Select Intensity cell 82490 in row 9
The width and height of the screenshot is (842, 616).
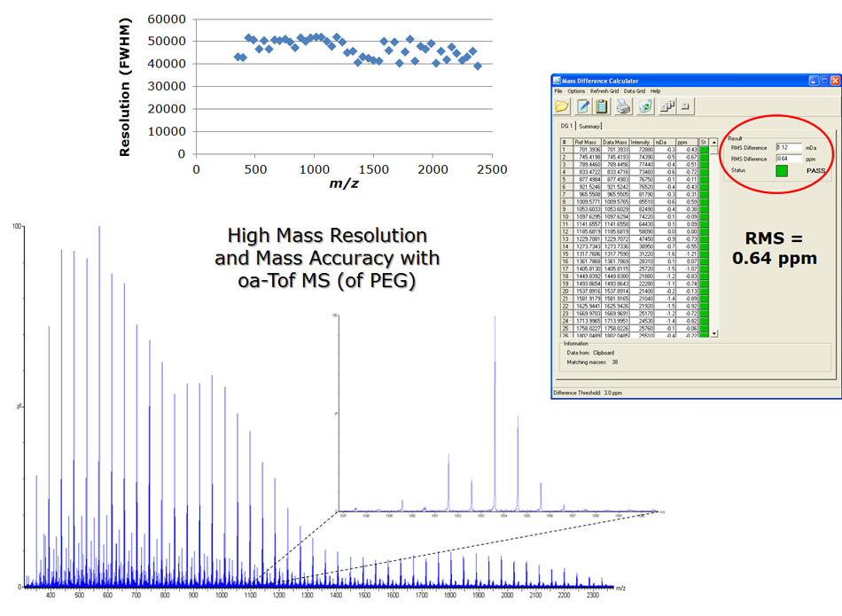pos(642,209)
